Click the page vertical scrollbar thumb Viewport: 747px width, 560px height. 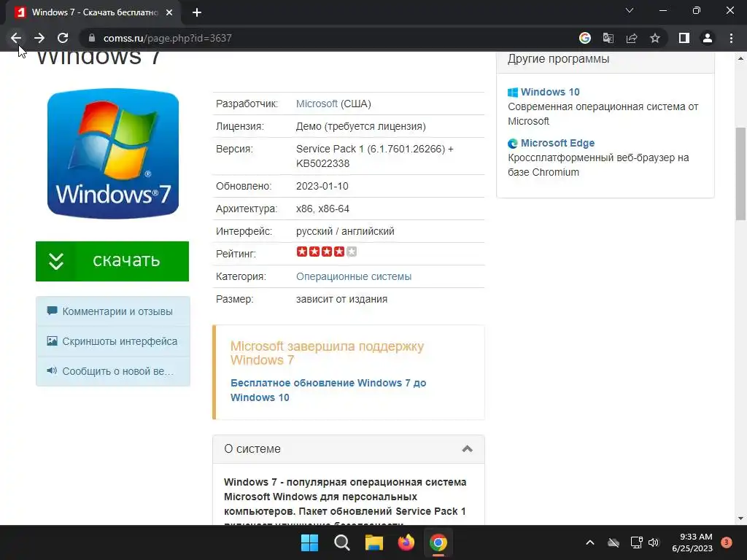point(740,174)
